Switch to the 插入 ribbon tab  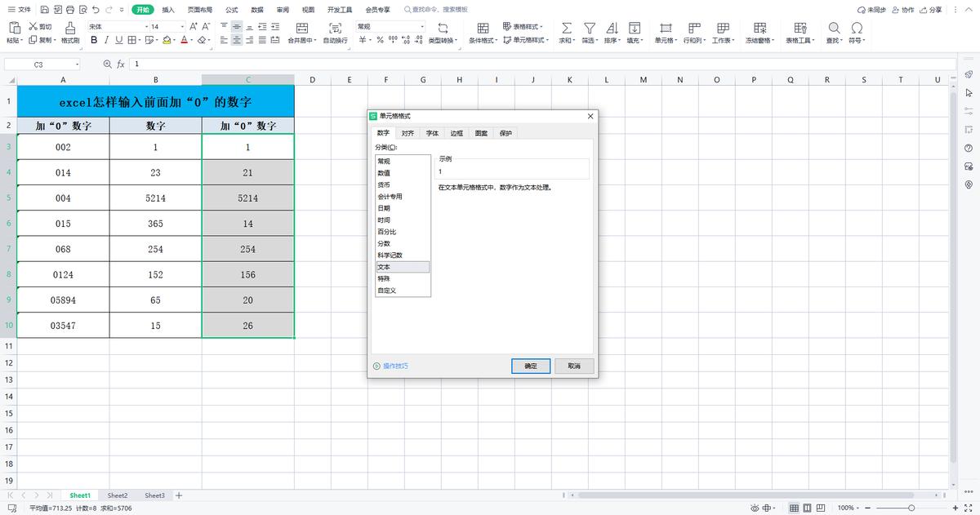coord(168,10)
